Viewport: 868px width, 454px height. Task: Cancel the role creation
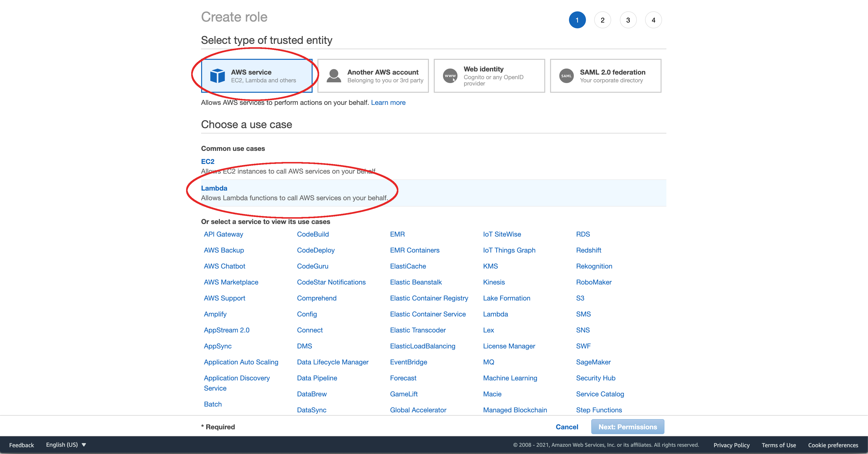567,427
